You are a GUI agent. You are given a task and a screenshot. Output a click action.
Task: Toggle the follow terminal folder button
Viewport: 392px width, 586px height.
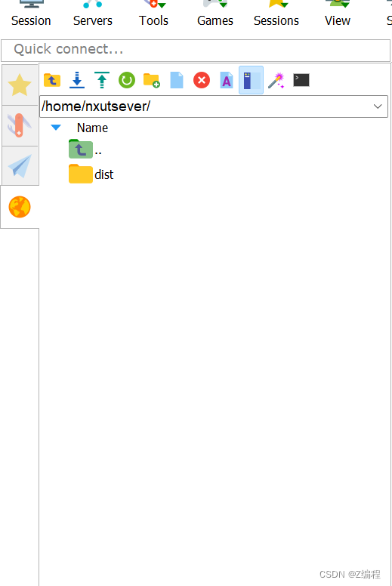click(x=251, y=80)
